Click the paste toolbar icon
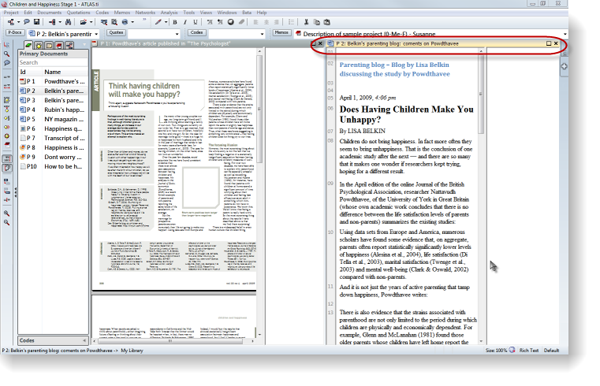Screen dimensions: 600x386 pos(327,22)
